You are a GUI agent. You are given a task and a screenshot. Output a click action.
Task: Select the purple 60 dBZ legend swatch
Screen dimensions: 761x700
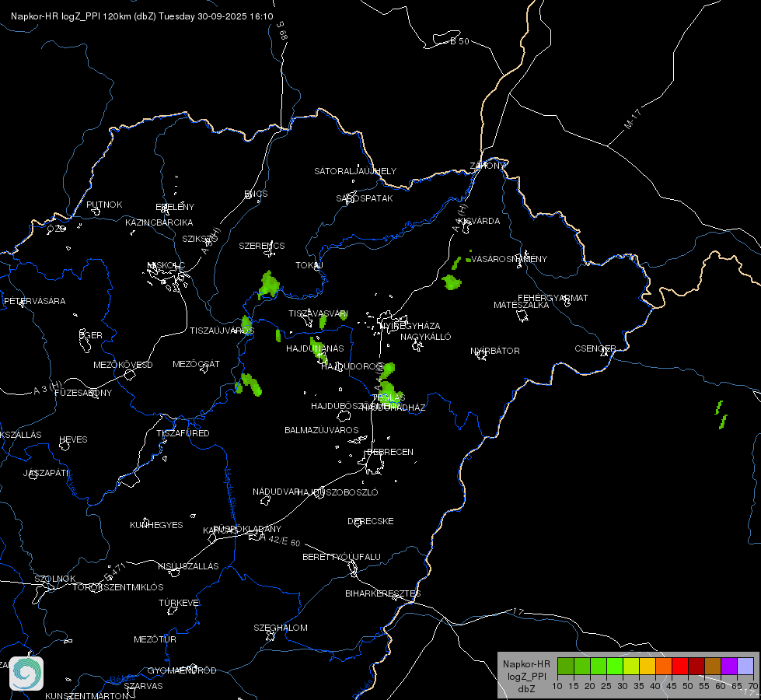coord(729,666)
